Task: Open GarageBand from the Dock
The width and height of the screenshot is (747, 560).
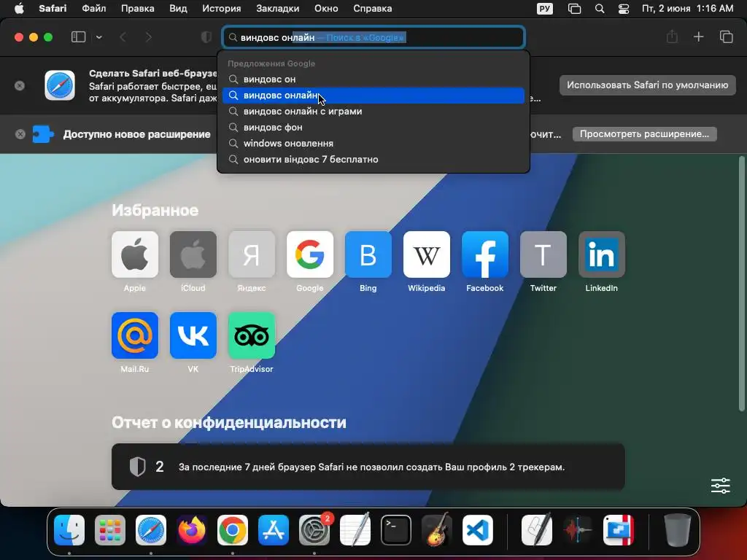Action: coord(437,530)
